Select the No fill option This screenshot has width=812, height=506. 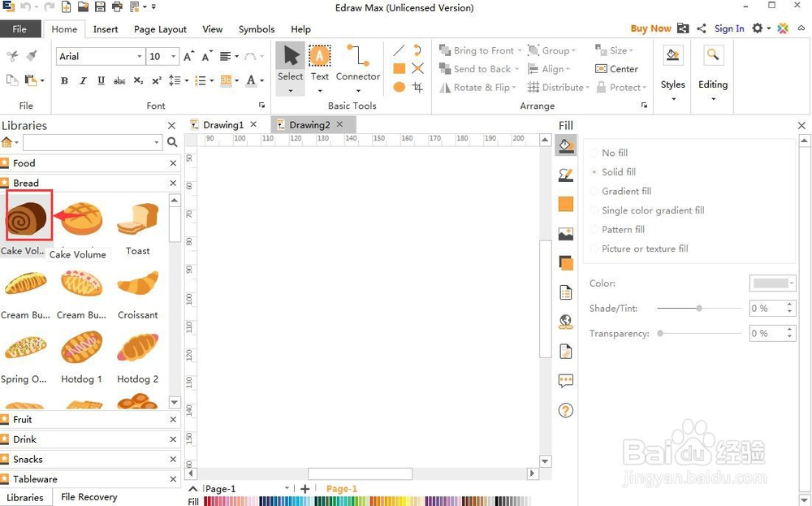point(609,153)
